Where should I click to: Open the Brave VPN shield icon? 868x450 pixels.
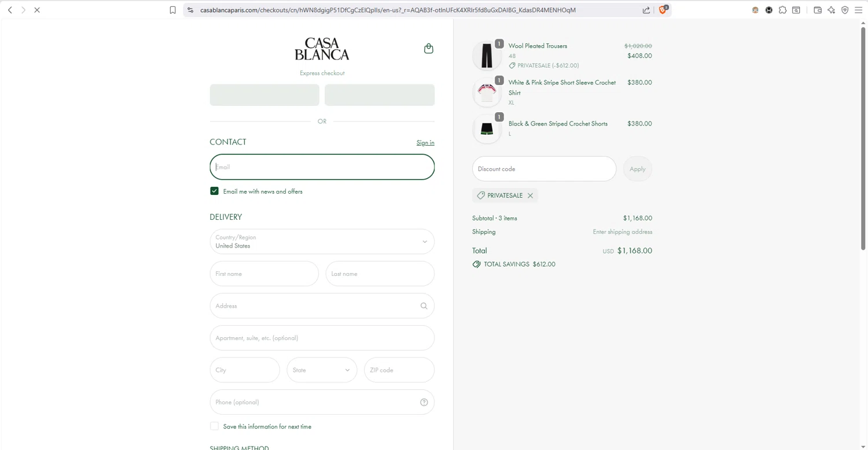(845, 10)
